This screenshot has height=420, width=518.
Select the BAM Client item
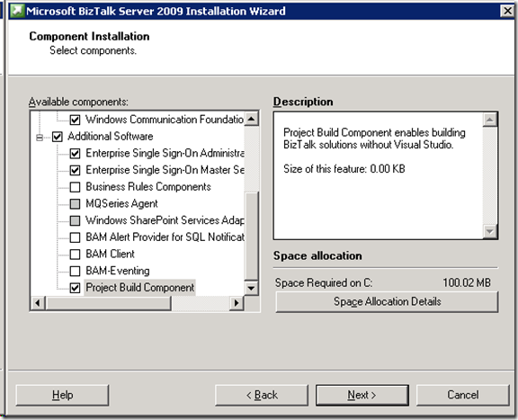point(110,254)
